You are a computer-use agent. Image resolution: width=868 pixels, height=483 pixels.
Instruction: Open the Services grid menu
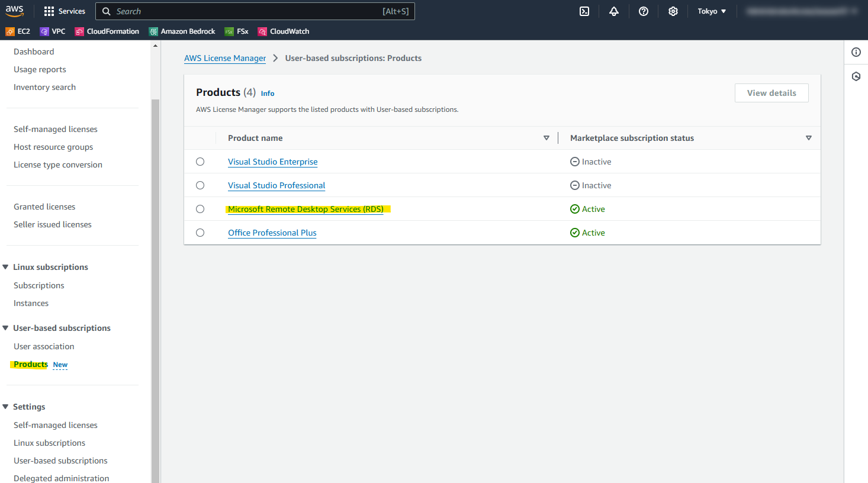point(65,11)
